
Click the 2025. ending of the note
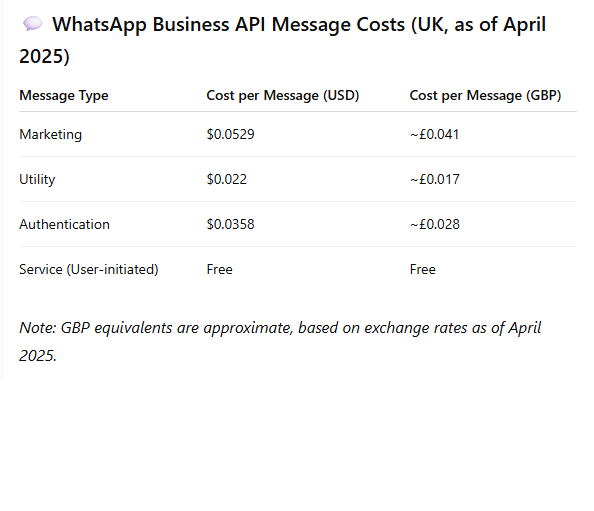coord(38,356)
